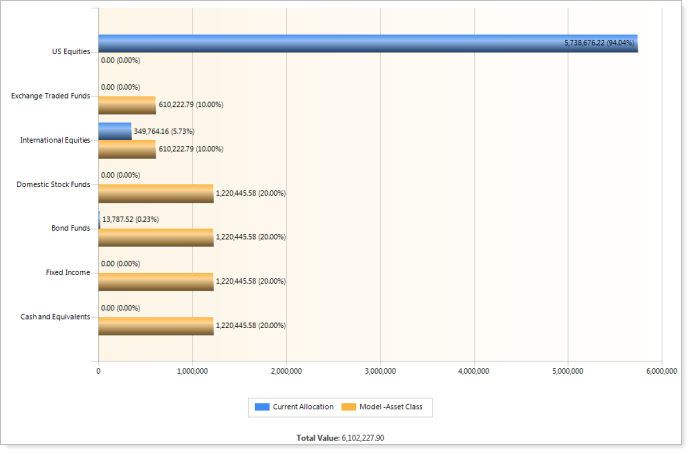Click the 5,738,676.22 (94.04%) data label
Viewport: 691px width, 454px height.
(599, 43)
